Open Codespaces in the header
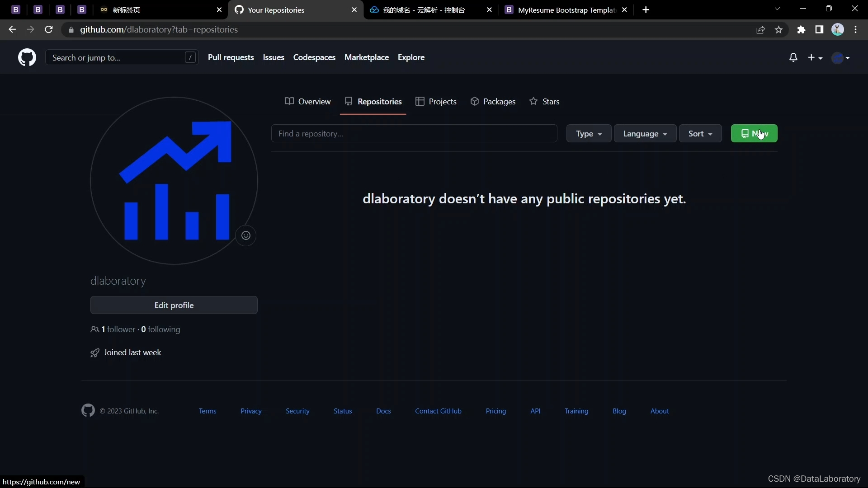 pyautogui.click(x=314, y=57)
